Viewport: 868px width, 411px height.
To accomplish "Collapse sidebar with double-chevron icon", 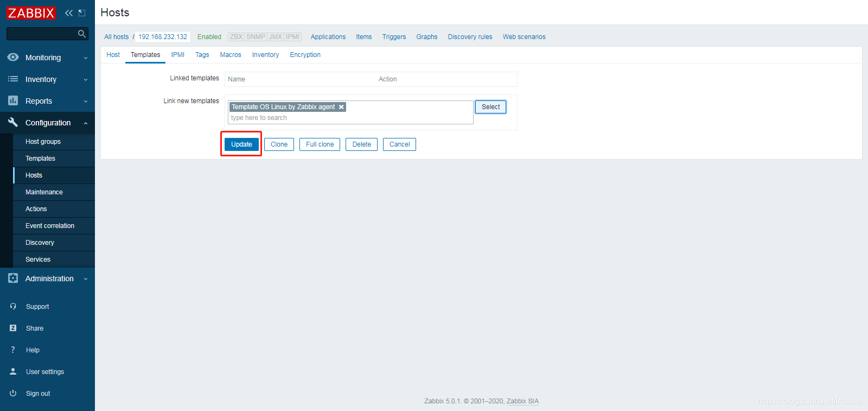I will tap(69, 13).
